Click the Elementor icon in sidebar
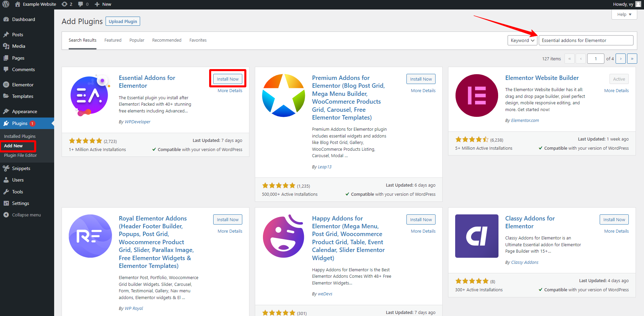This screenshot has width=644, height=316. (x=6, y=85)
